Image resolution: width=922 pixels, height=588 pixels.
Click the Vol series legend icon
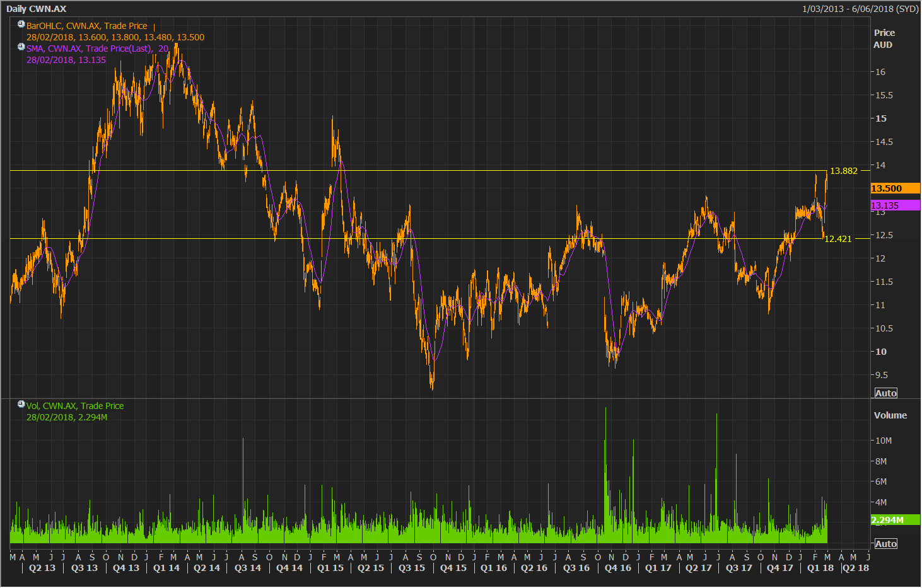[x=21, y=405]
